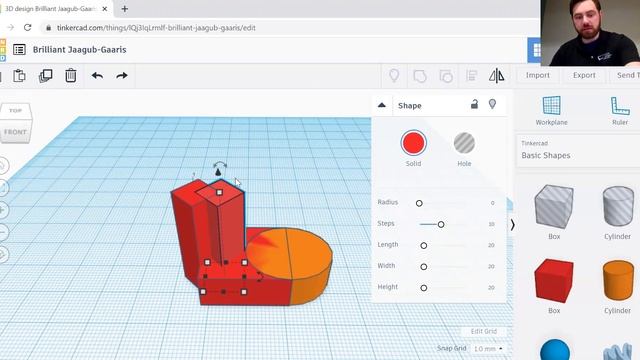Pick the gray hole Cylinder shape
This screenshot has width=640, height=360.
coord(618,207)
